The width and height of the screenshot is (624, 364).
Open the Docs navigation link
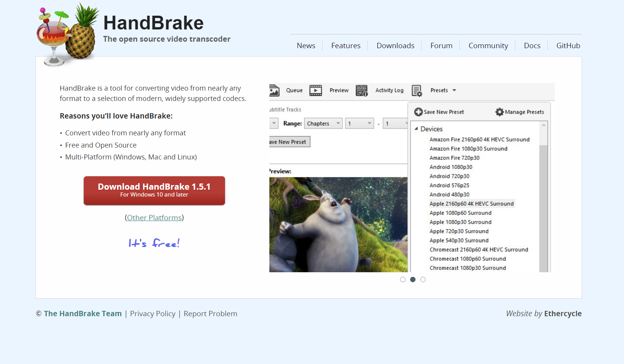pos(532,45)
